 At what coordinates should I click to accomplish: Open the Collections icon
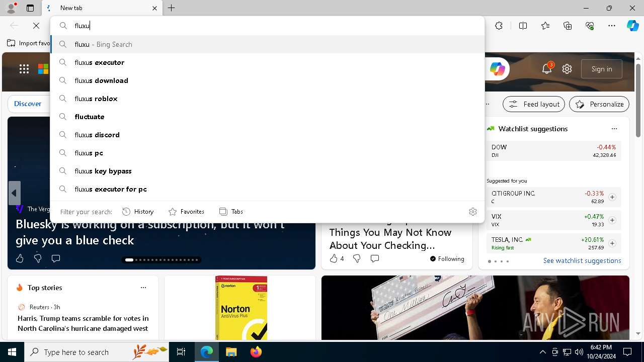pyautogui.click(x=568, y=26)
